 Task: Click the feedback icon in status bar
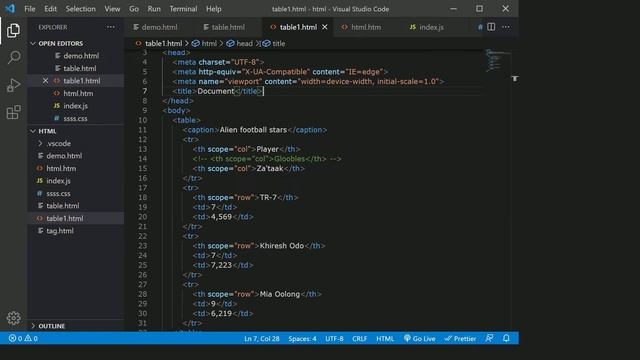point(489,338)
